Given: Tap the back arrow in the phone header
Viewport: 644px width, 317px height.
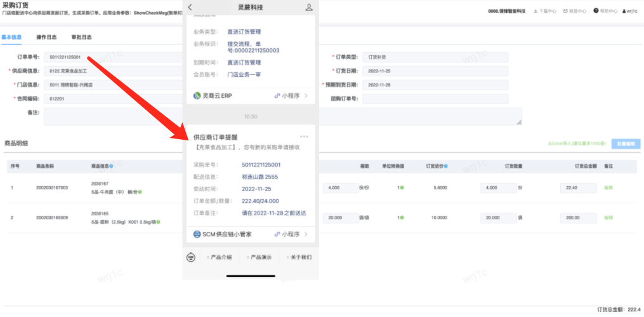Looking at the screenshot, I should pos(190,8).
